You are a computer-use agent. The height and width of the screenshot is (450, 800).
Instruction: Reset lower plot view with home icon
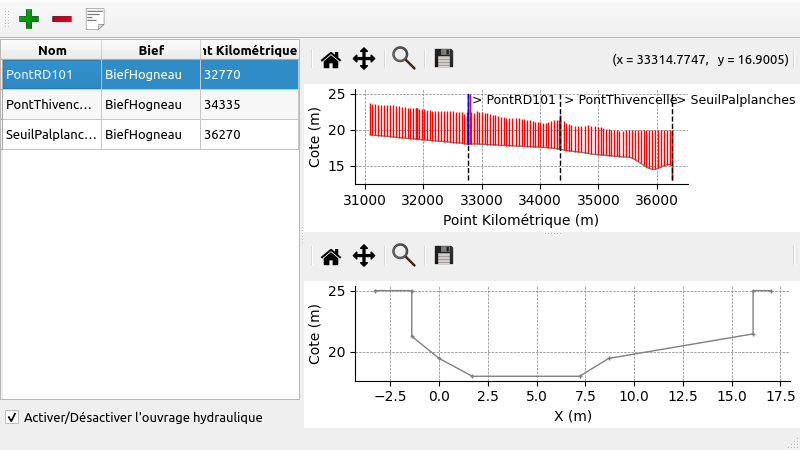331,256
